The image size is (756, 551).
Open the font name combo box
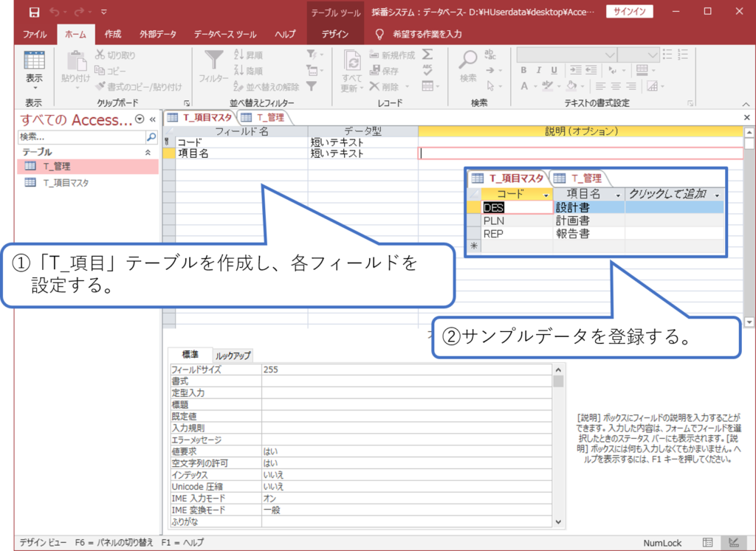[x=566, y=55]
